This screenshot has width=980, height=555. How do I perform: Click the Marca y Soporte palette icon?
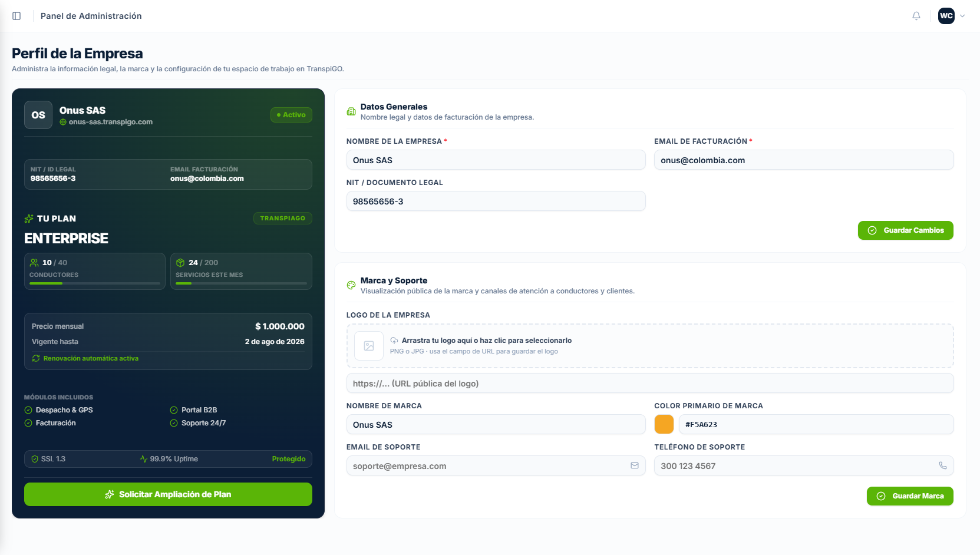point(351,285)
